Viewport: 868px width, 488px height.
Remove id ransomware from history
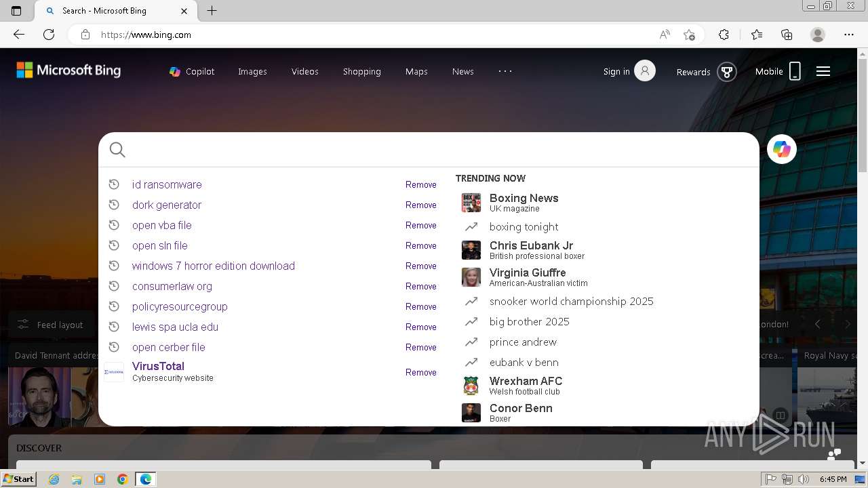tap(421, 184)
